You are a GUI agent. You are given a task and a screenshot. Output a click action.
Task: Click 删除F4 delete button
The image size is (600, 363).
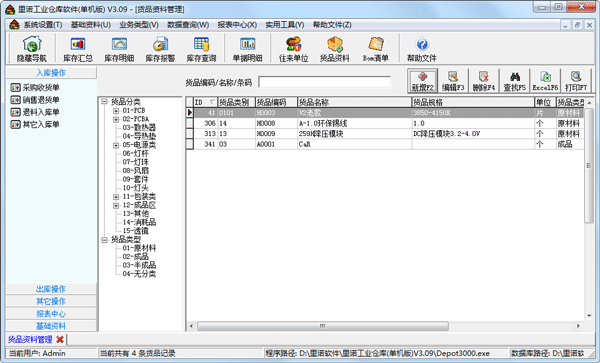[484, 81]
